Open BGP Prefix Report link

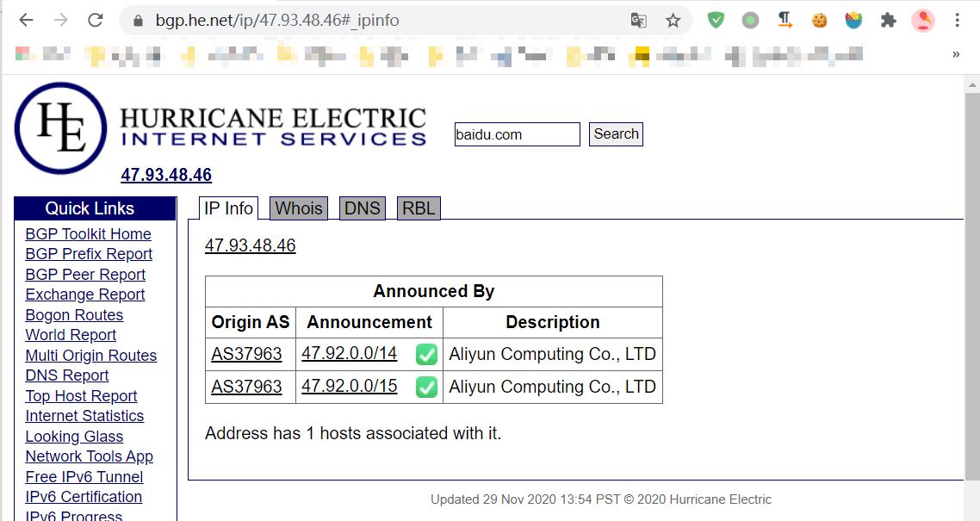pyautogui.click(x=89, y=254)
